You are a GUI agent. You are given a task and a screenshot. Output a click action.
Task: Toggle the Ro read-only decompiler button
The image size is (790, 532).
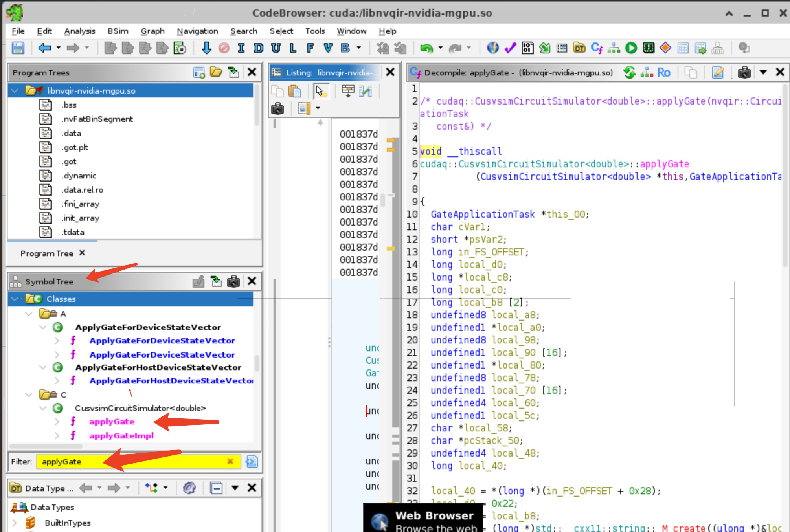point(664,72)
